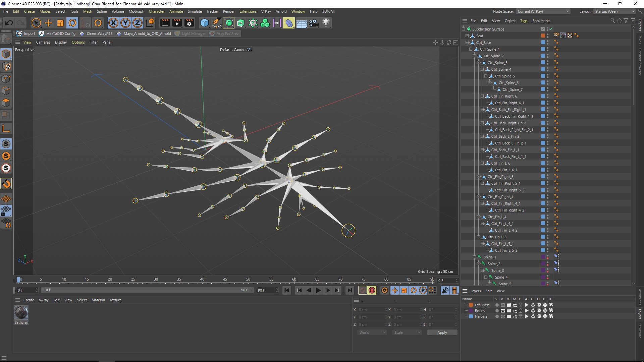
Task: Open the MoGraph menu
Action: [136, 11]
